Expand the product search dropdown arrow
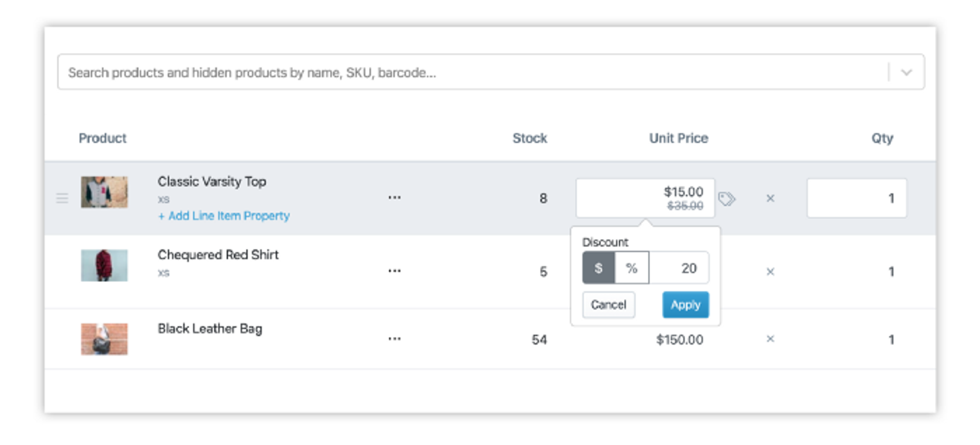980x445 pixels. click(x=906, y=72)
